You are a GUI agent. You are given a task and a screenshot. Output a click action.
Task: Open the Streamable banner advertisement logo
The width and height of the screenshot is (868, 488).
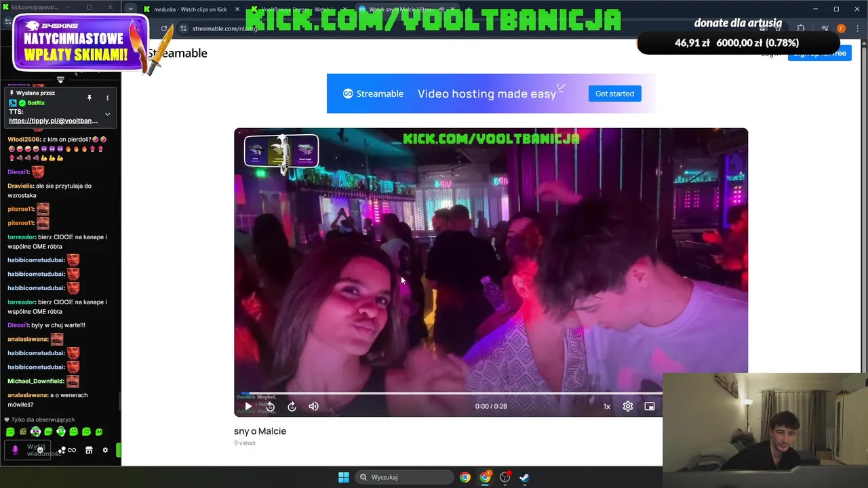click(373, 94)
